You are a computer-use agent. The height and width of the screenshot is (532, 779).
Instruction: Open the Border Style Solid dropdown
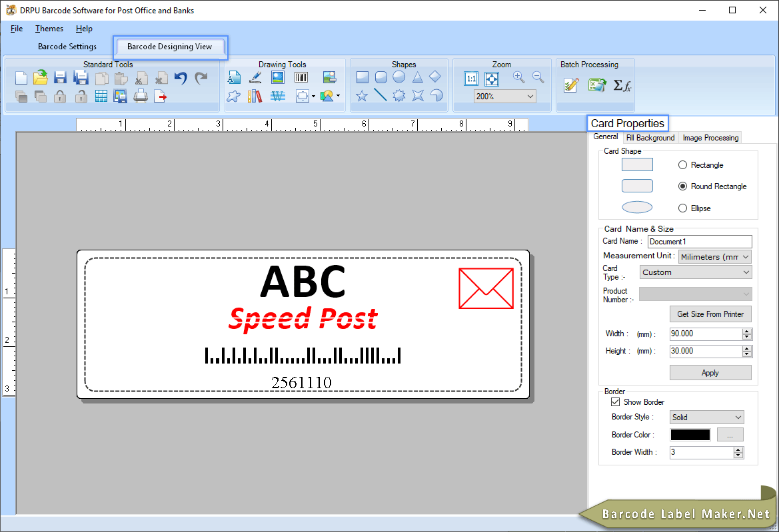coord(706,417)
